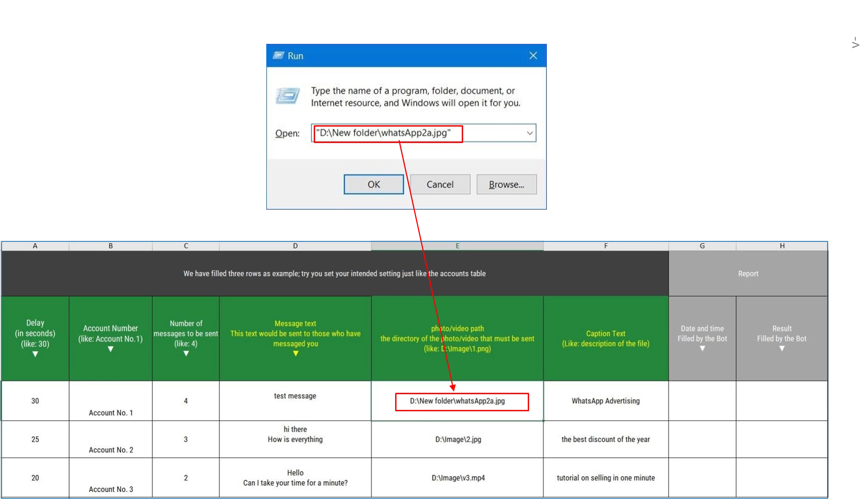Select the WhatsApp Advertising caption cell
Screen dimensions: 868x499
tap(605, 401)
